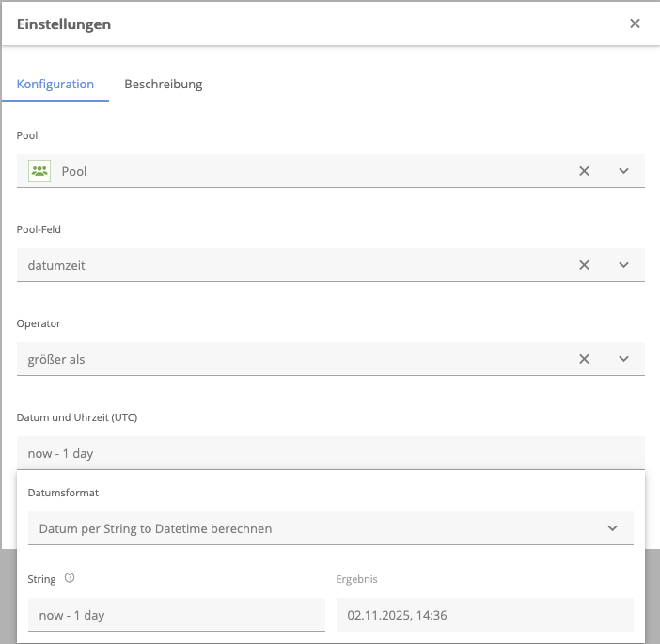Open the Datumsformat dropdown chevron
The height and width of the screenshot is (644, 660).
pos(612,528)
